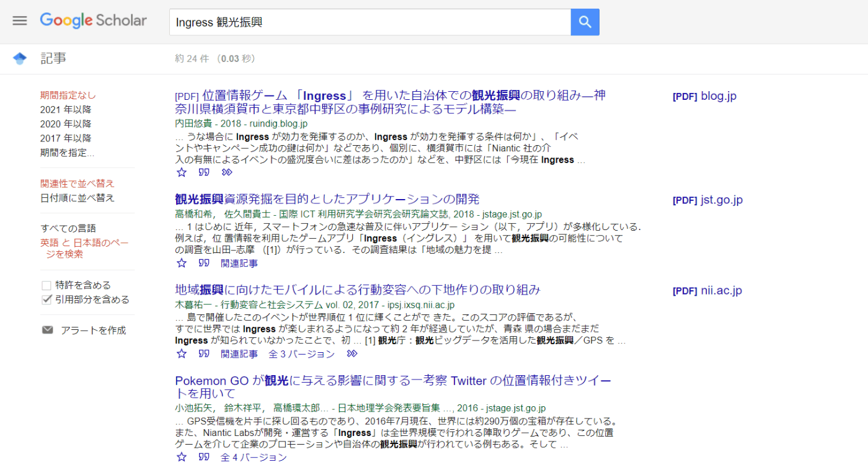Filter results to 2021 年以降
The height and width of the screenshot is (475, 868).
tap(66, 109)
